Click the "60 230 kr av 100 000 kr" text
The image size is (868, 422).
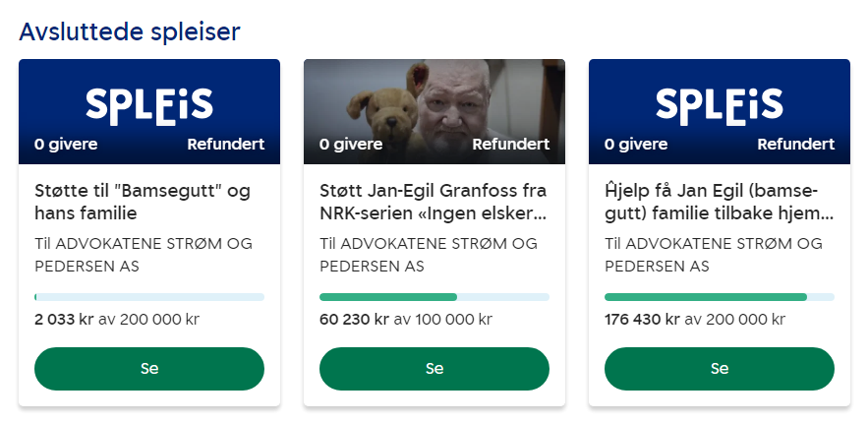coord(406,319)
